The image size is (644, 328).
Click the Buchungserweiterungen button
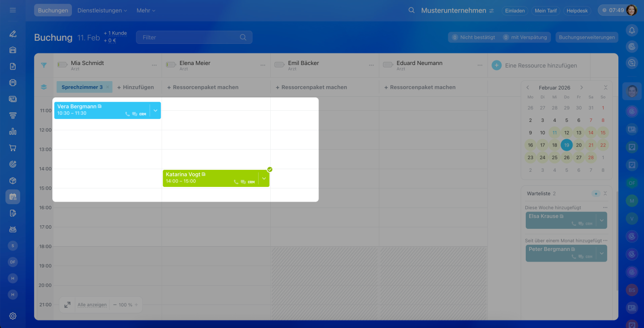[x=587, y=37]
